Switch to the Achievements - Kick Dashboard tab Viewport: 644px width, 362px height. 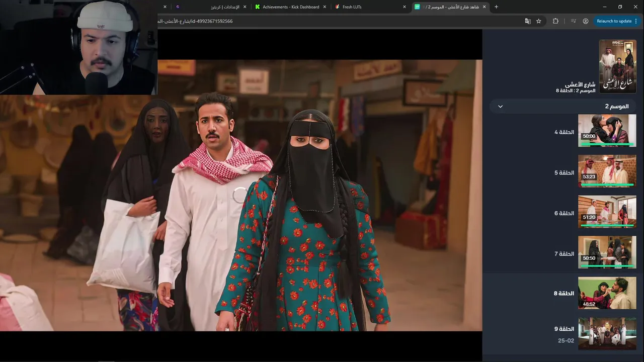pyautogui.click(x=291, y=7)
